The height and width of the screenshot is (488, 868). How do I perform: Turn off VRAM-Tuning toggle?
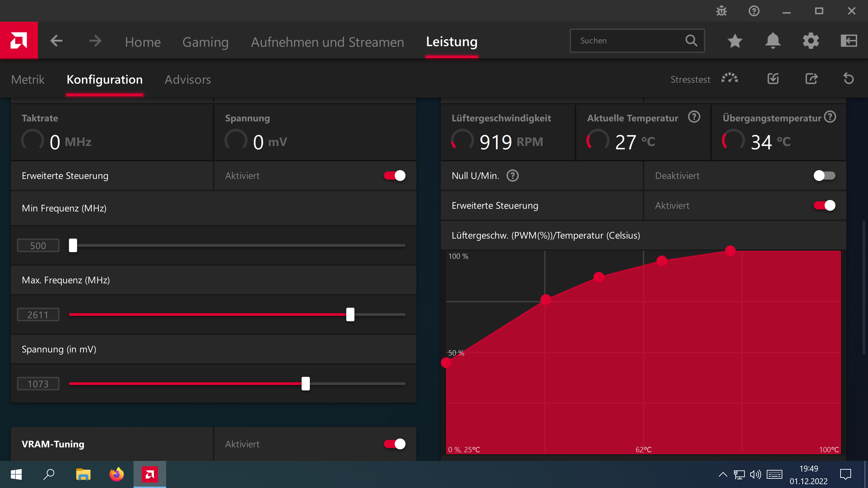[394, 444]
